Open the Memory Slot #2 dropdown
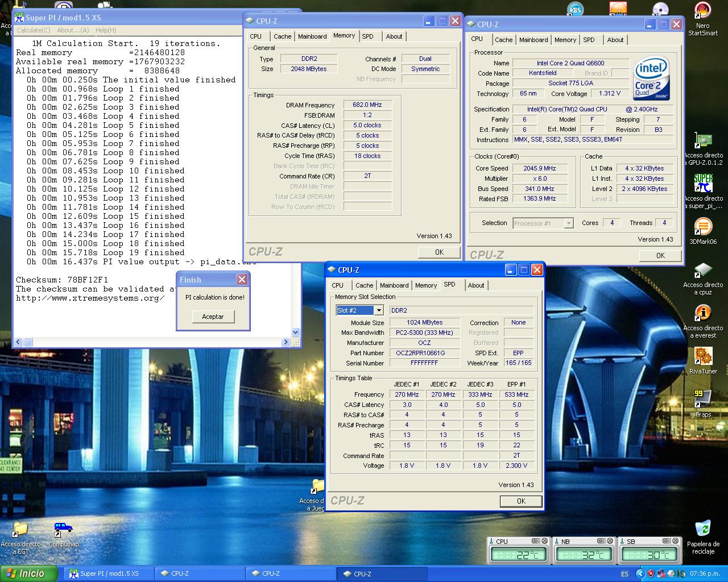 pyautogui.click(x=378, y=310)
